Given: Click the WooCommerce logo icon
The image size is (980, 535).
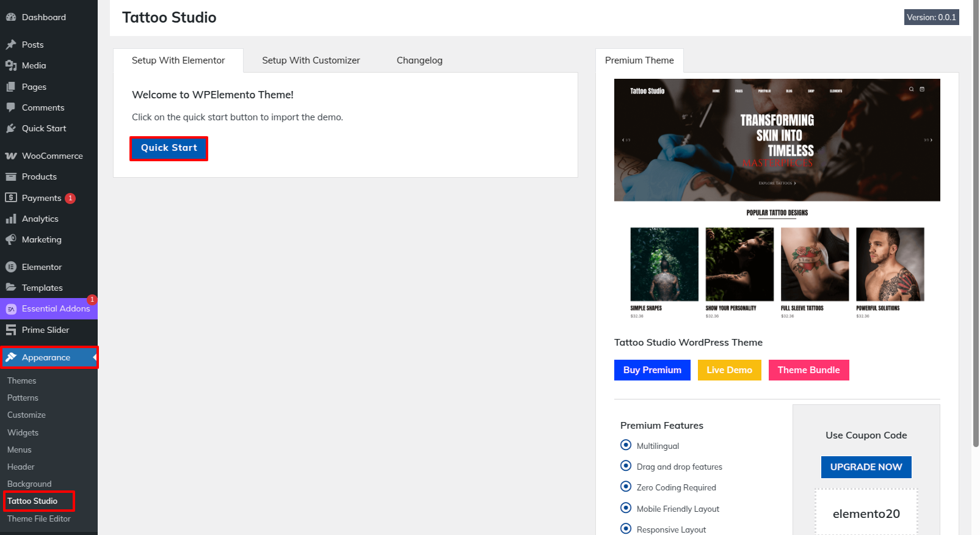Looking at the screenshot, I should click(11, 156).
